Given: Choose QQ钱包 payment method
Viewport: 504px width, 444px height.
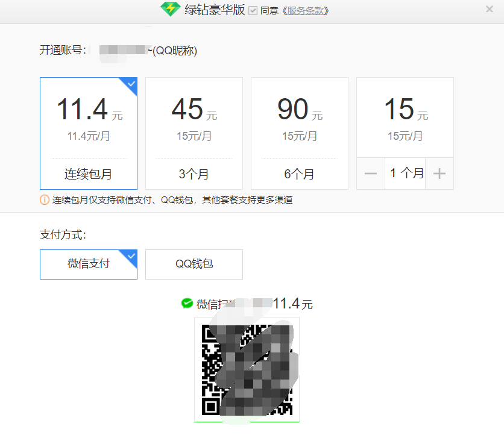Looking at the screenshot, I should [x=194, y=264].
